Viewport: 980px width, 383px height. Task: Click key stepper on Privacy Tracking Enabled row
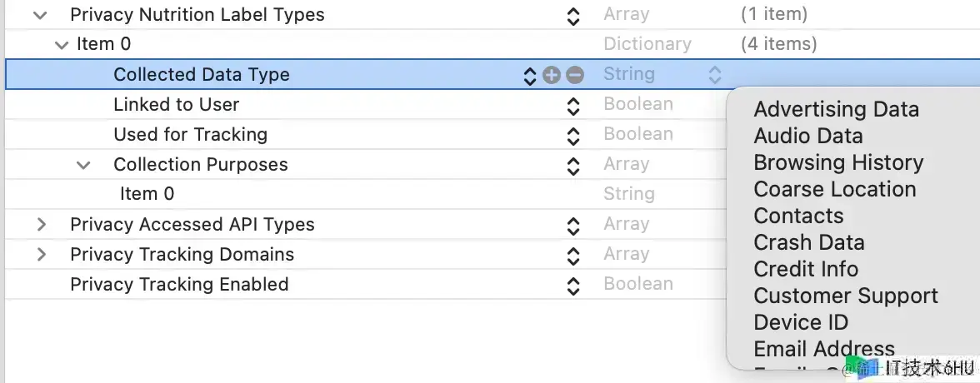[572, 285]
